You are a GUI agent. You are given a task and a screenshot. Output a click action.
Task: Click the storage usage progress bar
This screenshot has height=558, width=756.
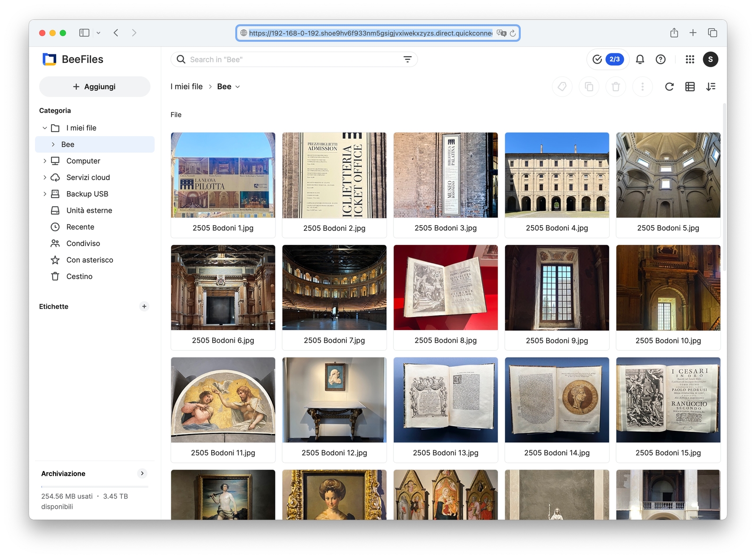(94, 486)
